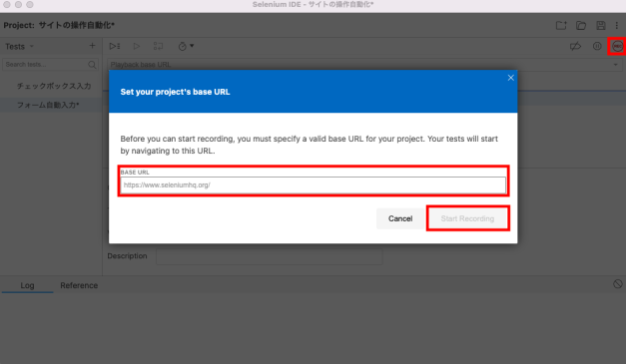Close the base URL dialog
Viewport: 626px width, 364px height.
coord(510,78)
